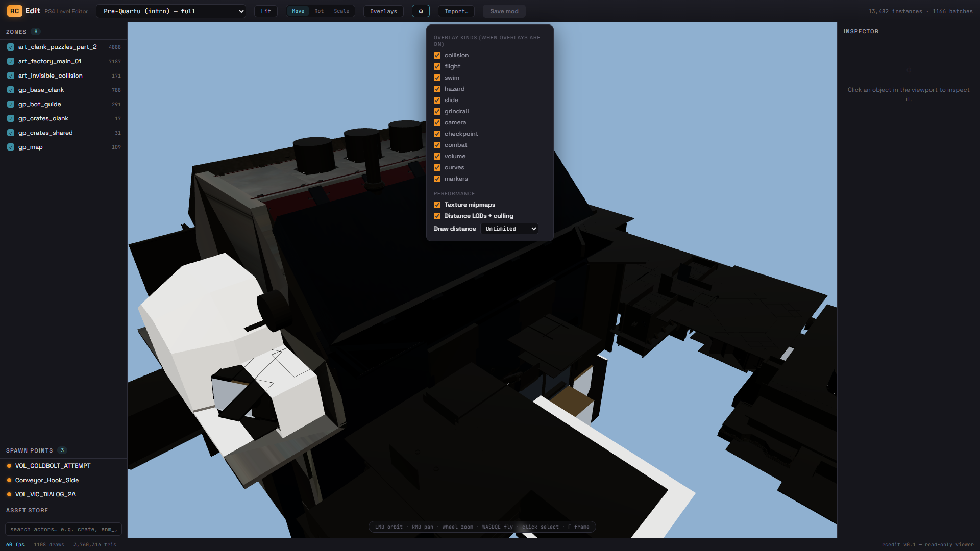
Task: Uncheck the volume overlay checkbox
Action: (437, 156)
